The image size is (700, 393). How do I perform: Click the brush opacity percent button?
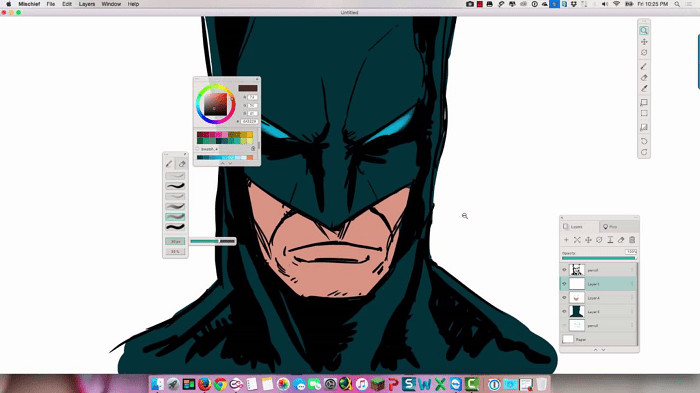[x=175, y=251]
